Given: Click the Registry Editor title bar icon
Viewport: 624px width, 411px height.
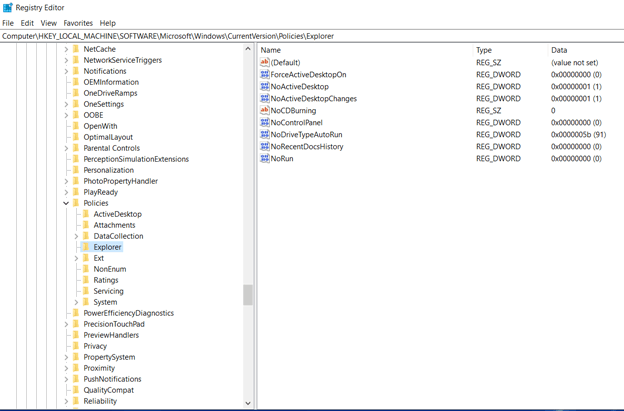Looking at the screenshot, I should [8, 8].
